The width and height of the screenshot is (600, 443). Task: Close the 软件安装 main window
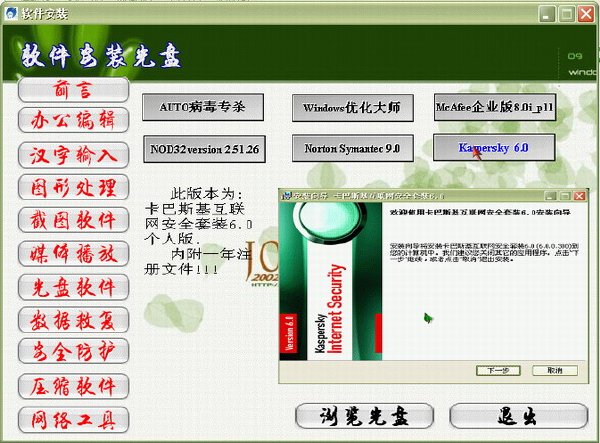(586, 14)
